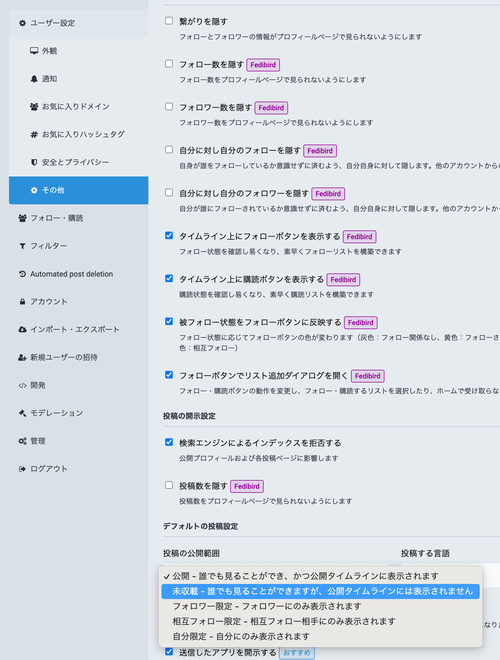The width and height of the screenshot is (500, 660).
Task: Click the shield icon next to 安全とプライバシー
Action: (x=34, y=162)
